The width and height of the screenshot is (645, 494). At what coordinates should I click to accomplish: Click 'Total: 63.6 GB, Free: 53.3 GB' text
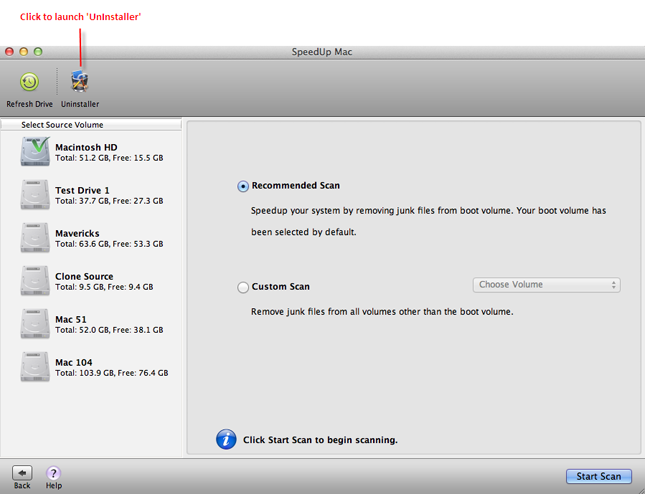point(109,244)
